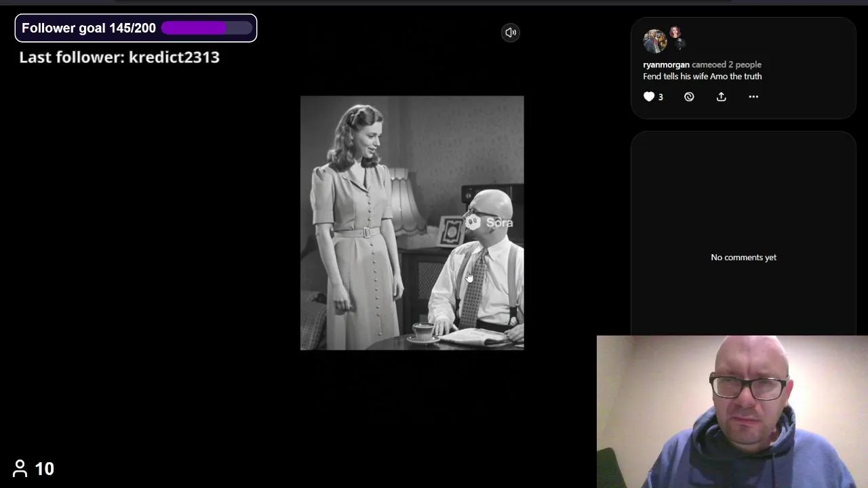Click the webcam overlay of the streamer
The height and width of the screenshot is (488, 868).
(x=732, y=411)
